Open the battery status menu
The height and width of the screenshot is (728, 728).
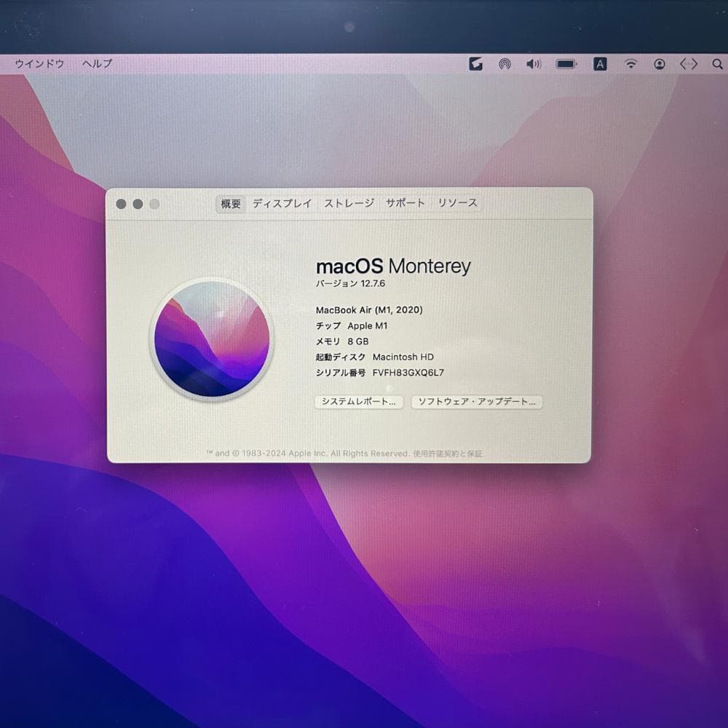tap(566, 64)
